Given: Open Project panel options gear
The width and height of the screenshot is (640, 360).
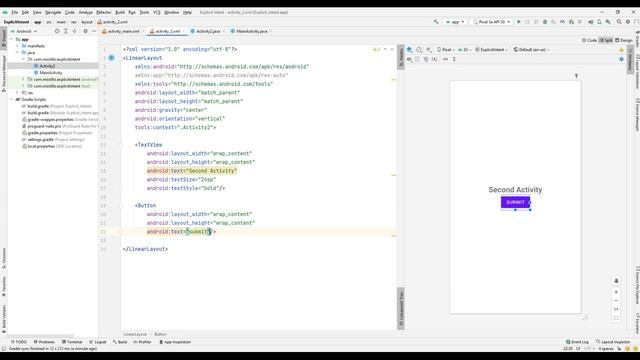Looking at the screenshot, I should click(85, 31).
